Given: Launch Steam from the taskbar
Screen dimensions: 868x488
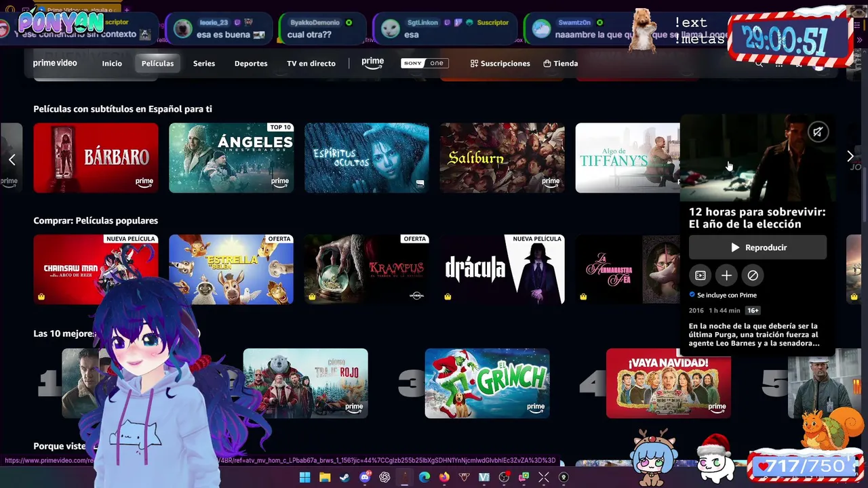Looking at the screenshot, I should (x=344, y=477).
